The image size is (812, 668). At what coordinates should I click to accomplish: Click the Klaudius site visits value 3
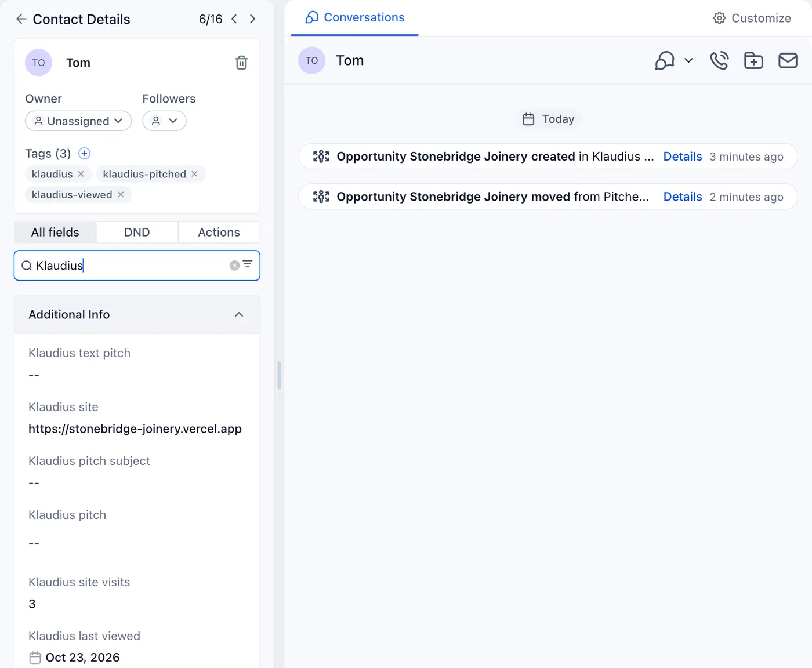point(32,604)
